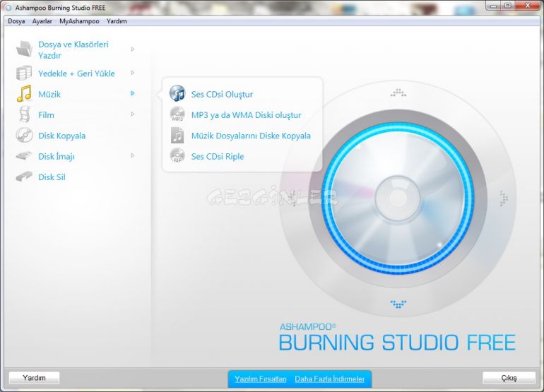Click the eraser icon beside Disk Sil

24,177
